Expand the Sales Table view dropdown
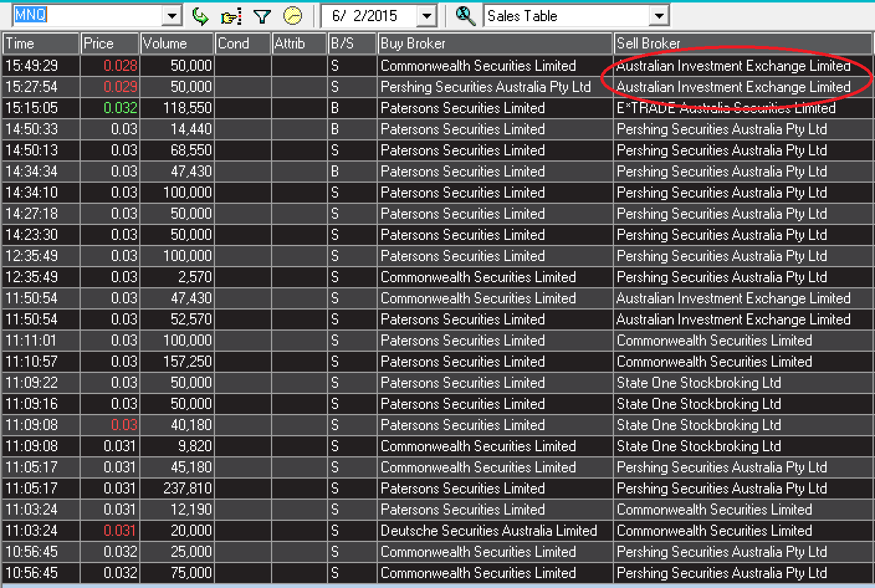875x588 pixels. point(659,16)
